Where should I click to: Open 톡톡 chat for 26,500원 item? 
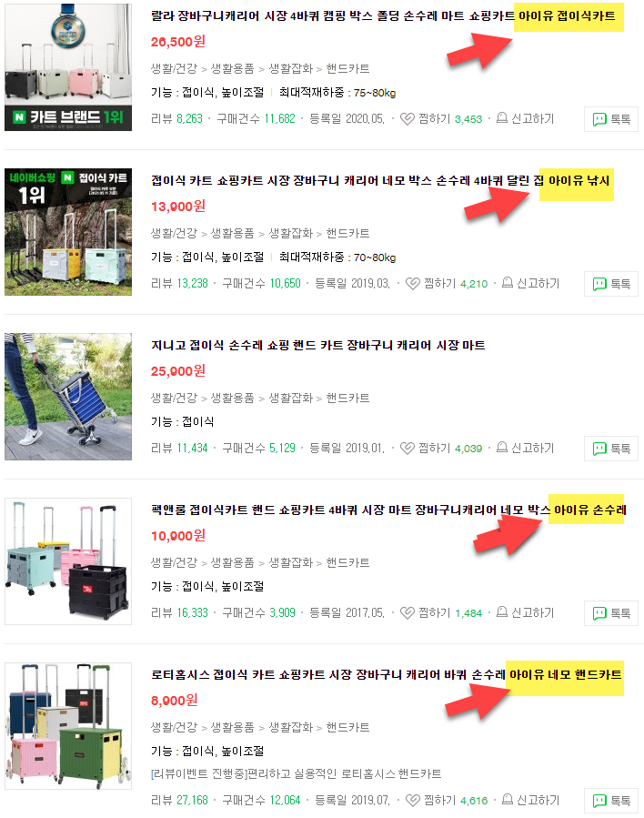click(611, 119)
